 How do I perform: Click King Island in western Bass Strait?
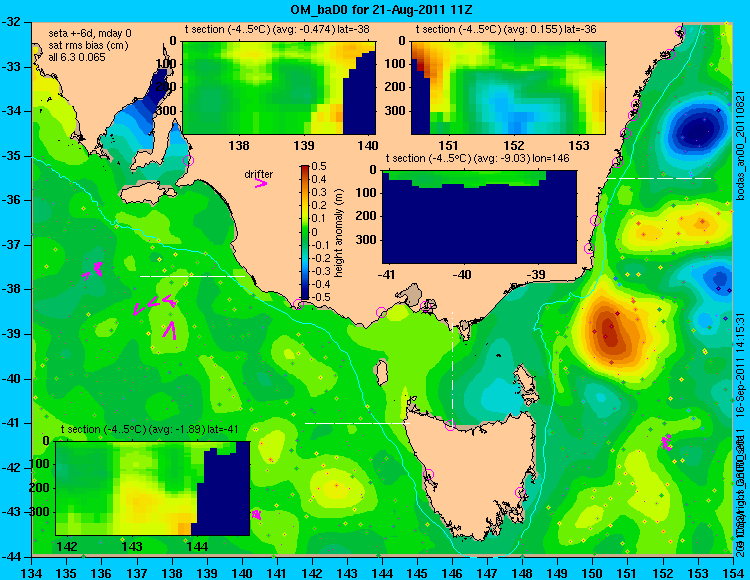click(380, 372)
